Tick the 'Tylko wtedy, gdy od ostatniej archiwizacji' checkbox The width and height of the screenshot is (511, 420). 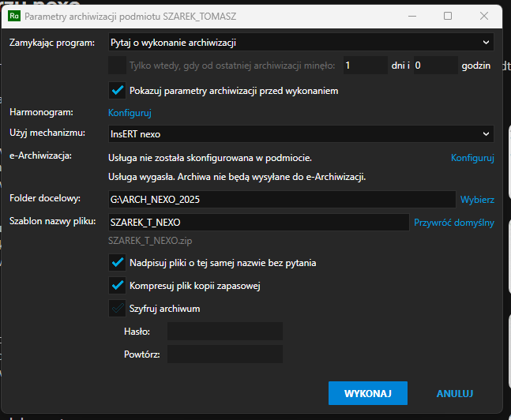[x=118, y=66]
